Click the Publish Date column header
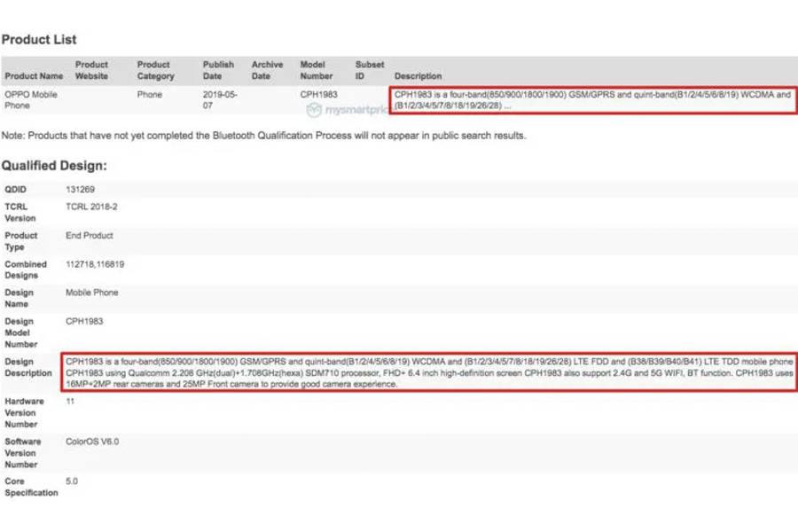 point(218,70)
